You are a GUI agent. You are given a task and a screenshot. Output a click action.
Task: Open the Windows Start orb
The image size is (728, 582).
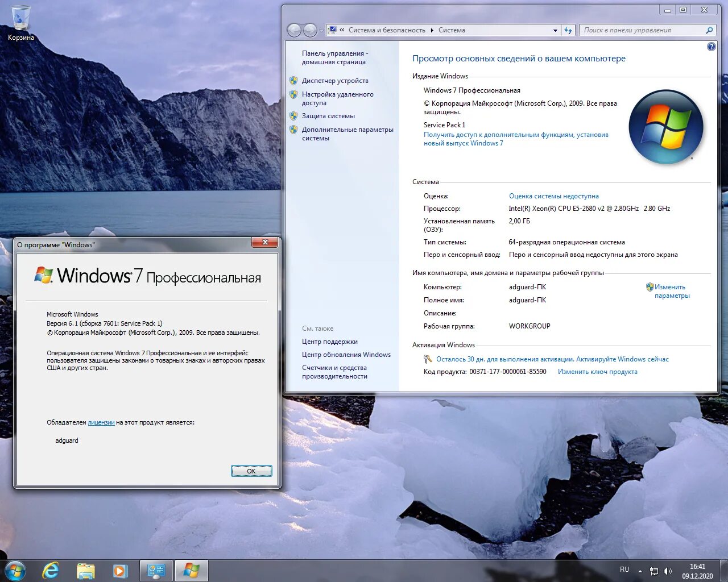tap(15, 571)
